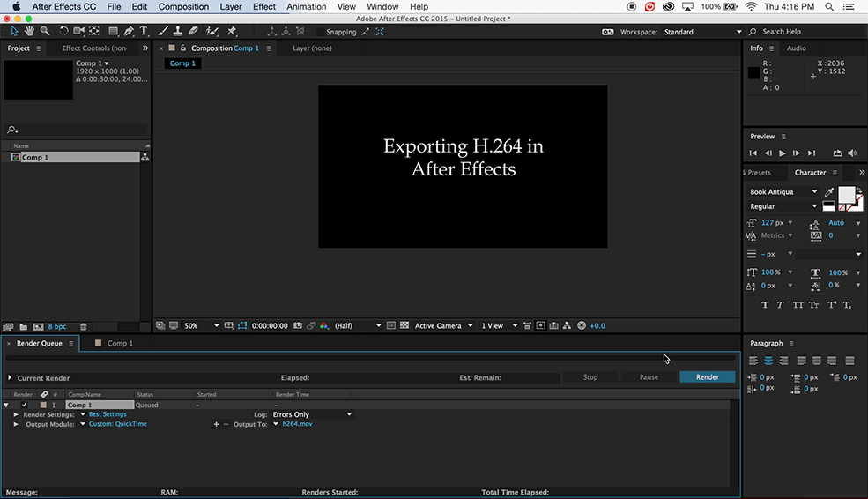
Task: Open the 50% magnification dropdown
Action: [202, 325]
